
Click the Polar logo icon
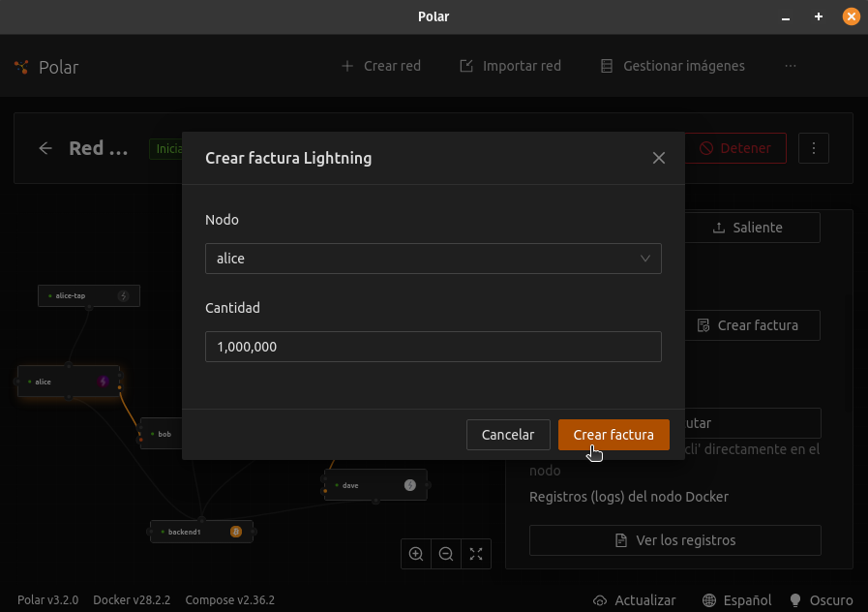click(x=22, y=67)
